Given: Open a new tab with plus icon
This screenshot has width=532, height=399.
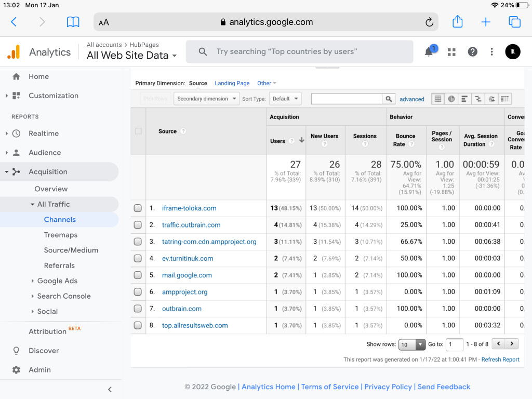Looking at the screenshot, I should tap(486, 22).
